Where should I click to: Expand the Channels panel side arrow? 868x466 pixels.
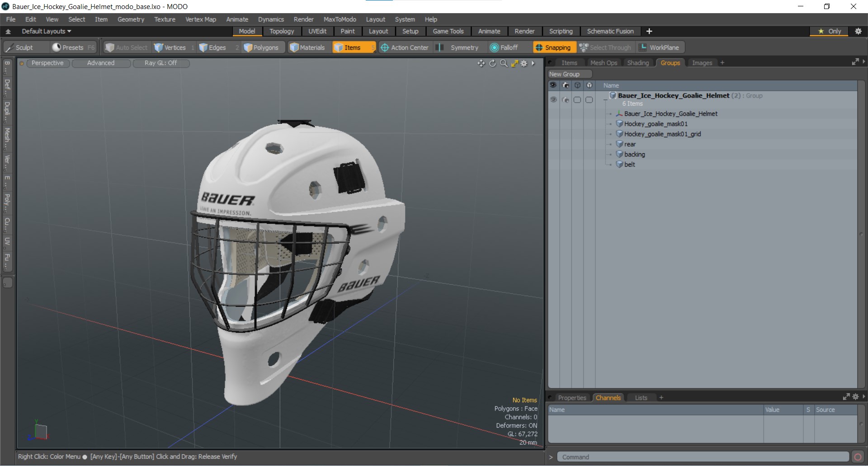coord(864,396)
